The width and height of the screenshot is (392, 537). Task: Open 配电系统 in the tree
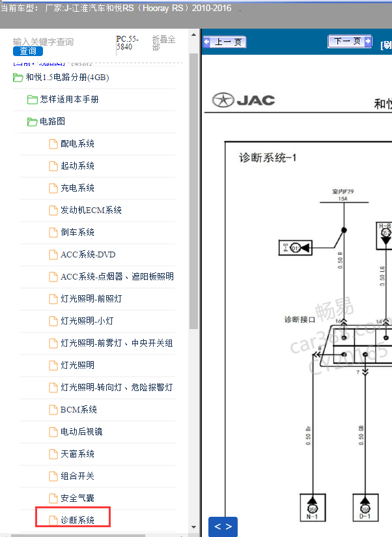pyautogui.click(x=77, y=144)
